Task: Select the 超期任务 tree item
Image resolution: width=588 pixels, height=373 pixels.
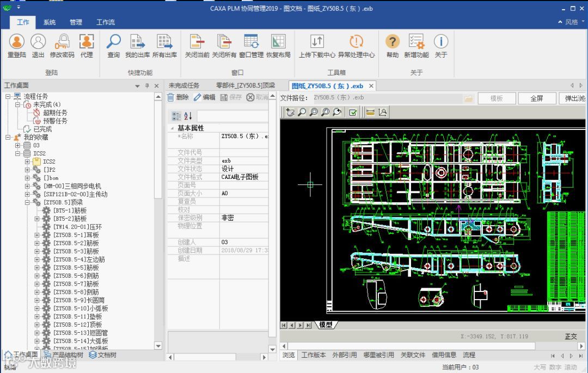Action: tap(55, 113)
